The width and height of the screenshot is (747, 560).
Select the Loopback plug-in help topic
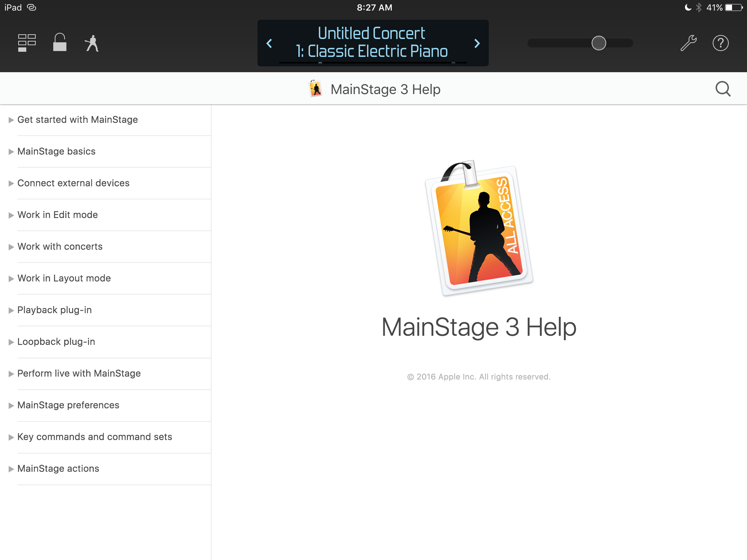(56, 342)
